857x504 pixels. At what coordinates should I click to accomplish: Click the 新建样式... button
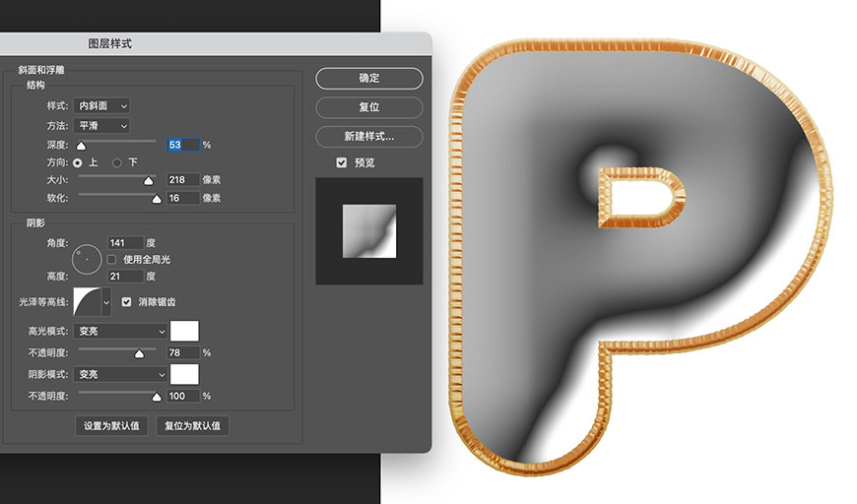pos(369,137)
